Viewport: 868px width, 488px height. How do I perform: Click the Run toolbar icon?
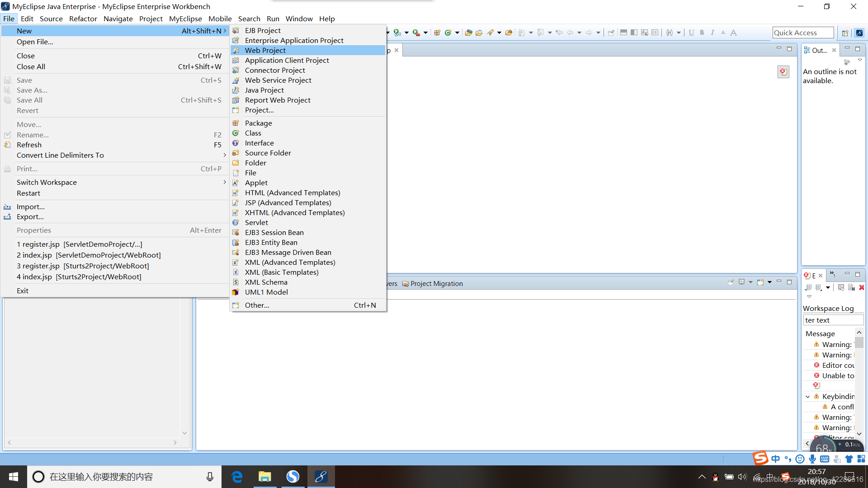tap(397, 33)
